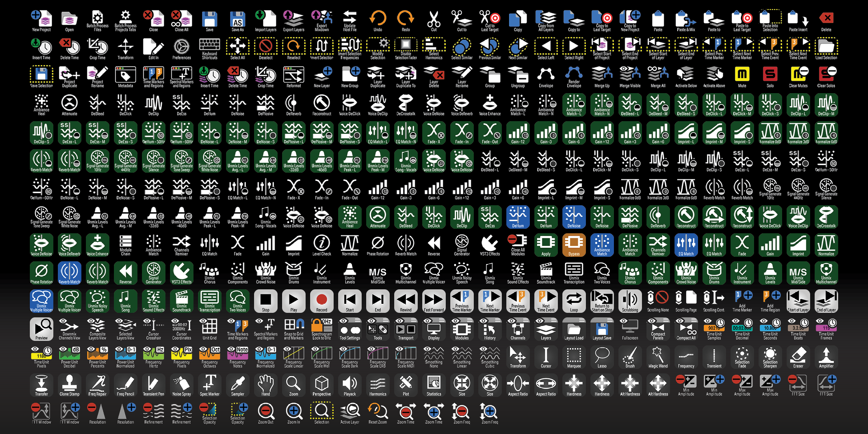Click the Update Host File icon
The image size is (868, 434).
[x=349, y=21]
